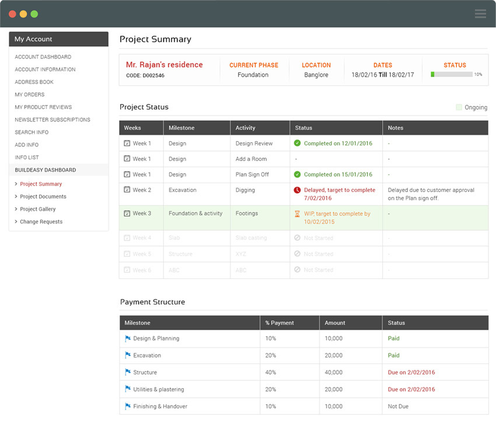
Task: Open My Product Reviews
Action: [43, 107]
